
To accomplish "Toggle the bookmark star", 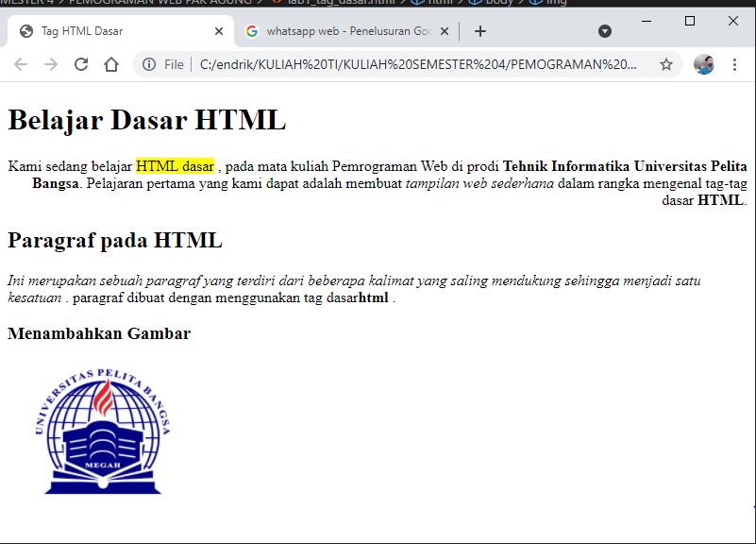I will click(664, 66).
